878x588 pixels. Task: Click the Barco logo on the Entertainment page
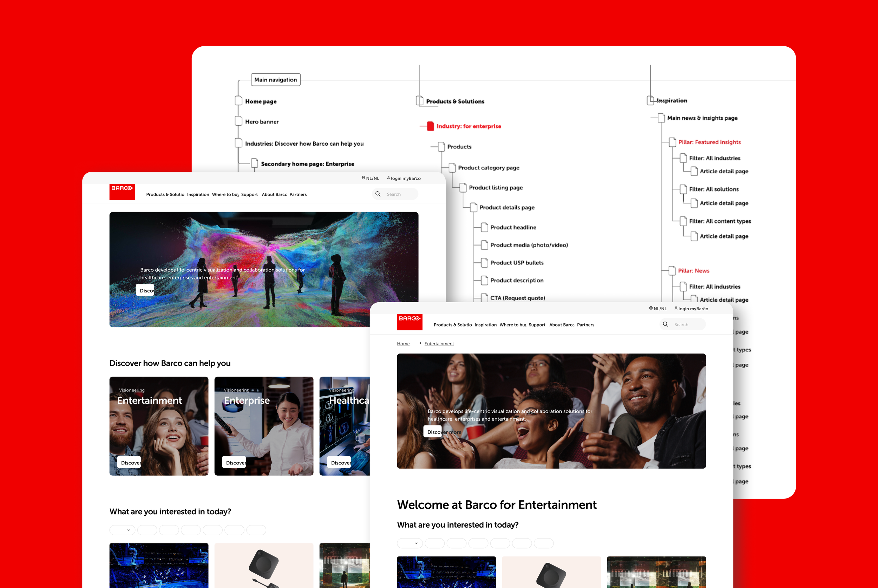click(409, 322)
